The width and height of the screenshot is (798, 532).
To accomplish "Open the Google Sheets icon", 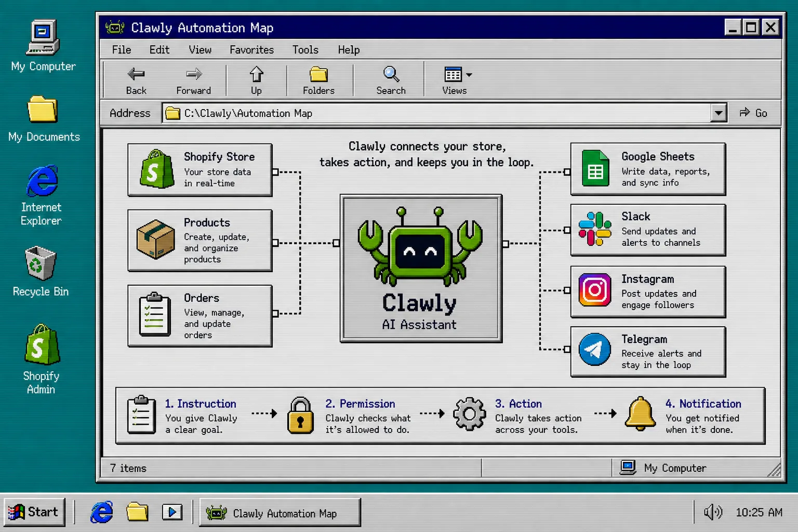I will [x=595, y=168].
